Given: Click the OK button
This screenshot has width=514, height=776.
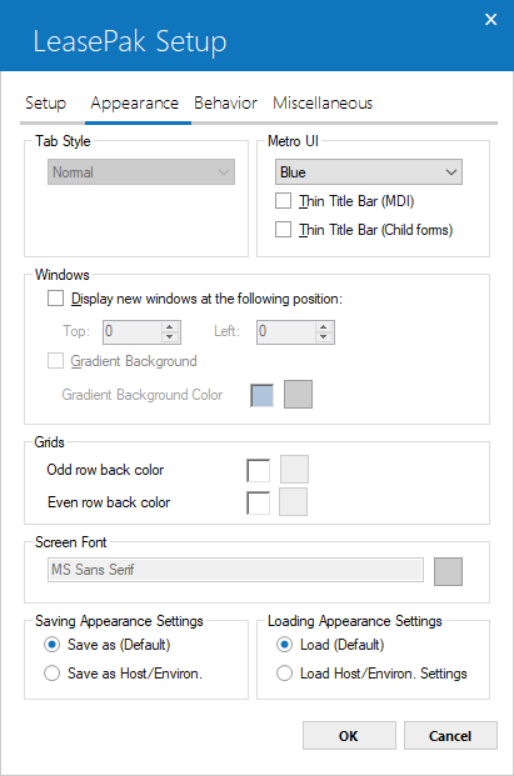Looking at the screenshot, I should click(349, 735).
